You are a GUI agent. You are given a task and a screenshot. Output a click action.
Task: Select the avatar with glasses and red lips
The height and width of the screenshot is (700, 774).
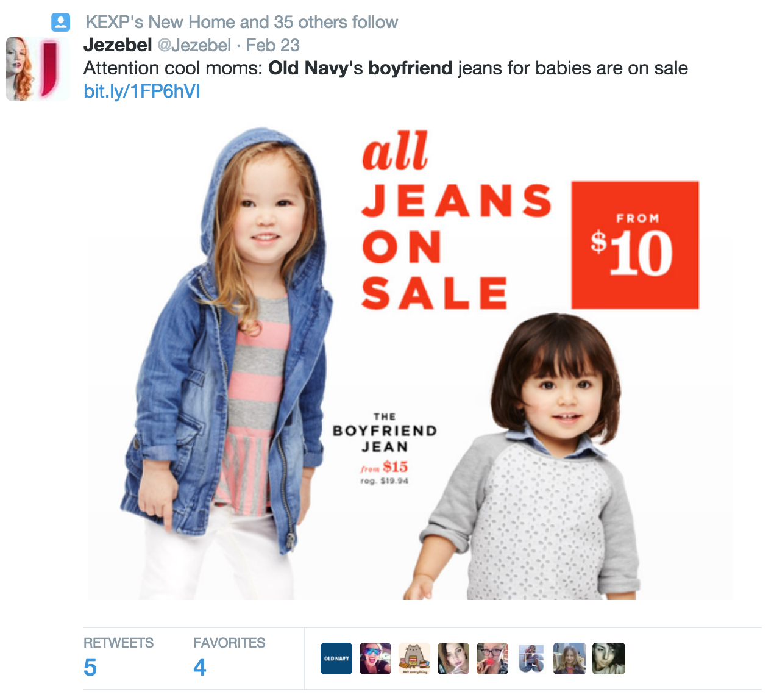(492, 659)
